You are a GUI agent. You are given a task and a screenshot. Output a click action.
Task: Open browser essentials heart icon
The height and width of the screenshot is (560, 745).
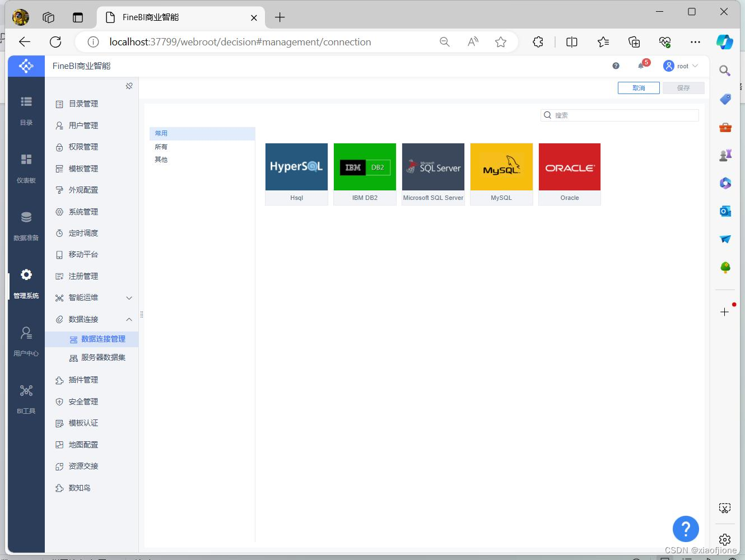(665, 42)
